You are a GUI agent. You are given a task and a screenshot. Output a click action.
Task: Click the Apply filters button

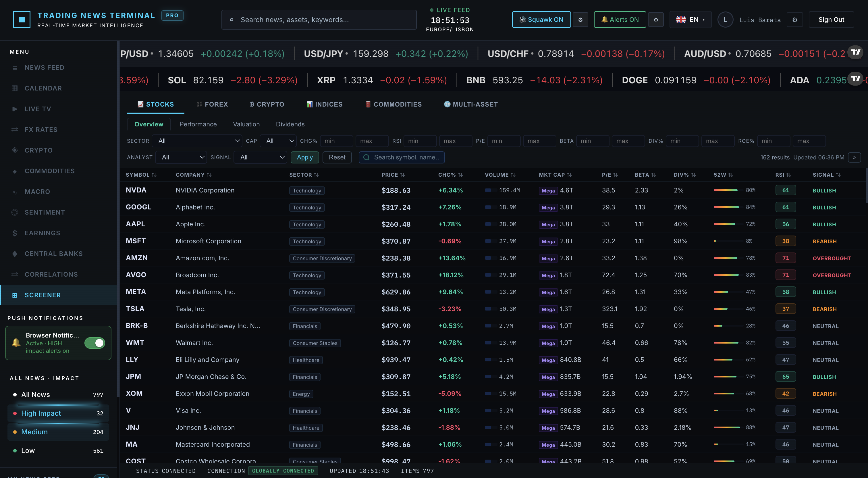[305, 157]
